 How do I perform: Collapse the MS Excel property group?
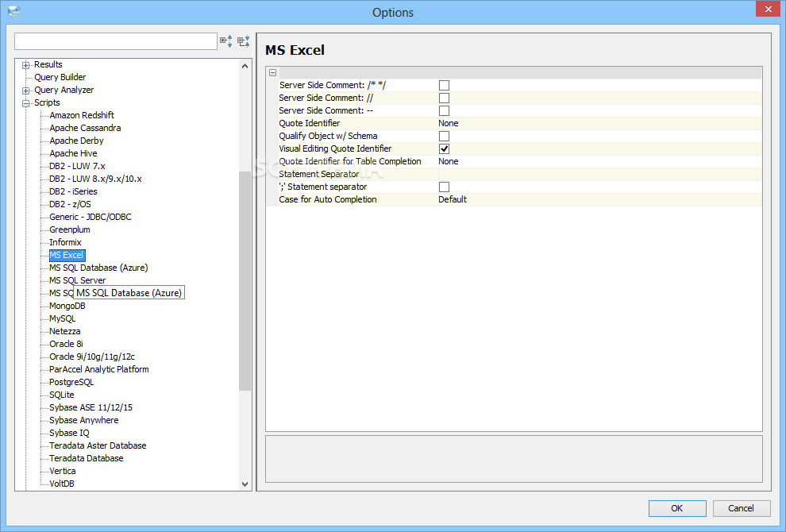click(272, 73)
